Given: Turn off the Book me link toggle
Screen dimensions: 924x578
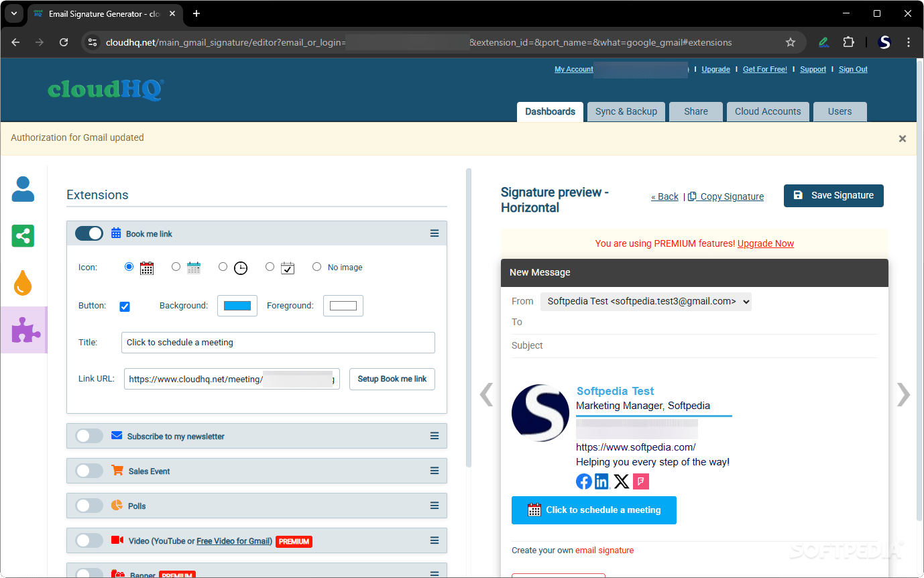Looking at the screenshot, I should click(x=89, y=233).
